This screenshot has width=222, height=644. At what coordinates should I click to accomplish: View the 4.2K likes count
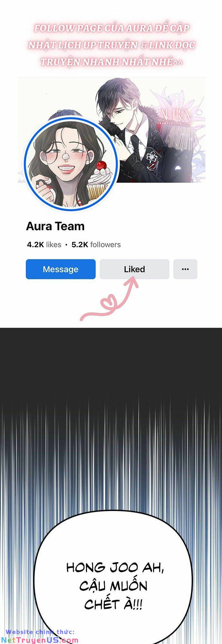pyautogui.click(x=44, y=245)
